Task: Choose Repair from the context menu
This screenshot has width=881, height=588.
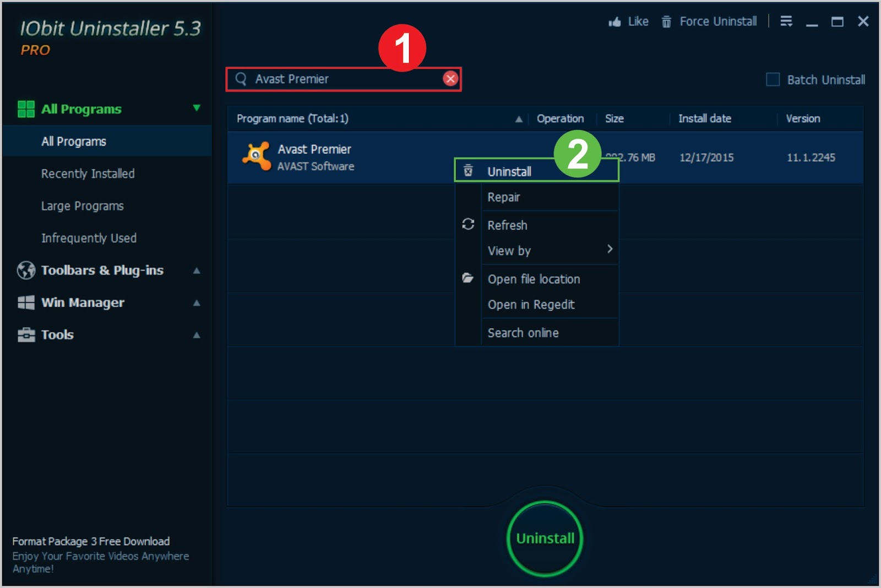Action: [536, 197]
